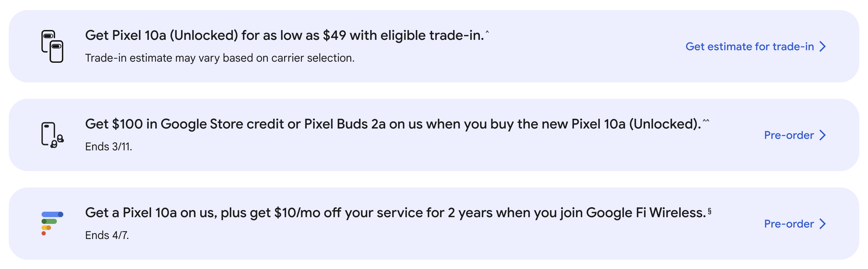Viewport: 868px width, 269px height.
Task: Click the $10/mo off Google Fi headline
Action: click(395, 213)
